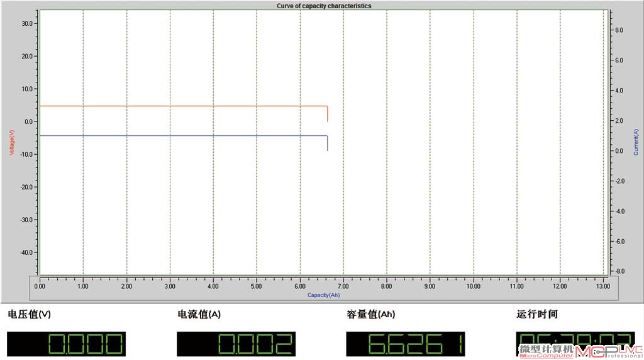Click the capacity display showing 6.6261

coord(406,344)
